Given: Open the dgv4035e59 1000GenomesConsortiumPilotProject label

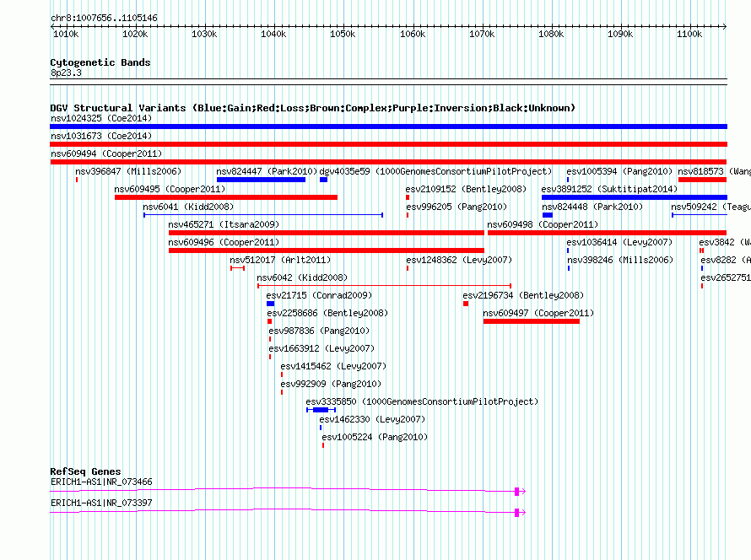Looking at the screenshot, I should (435, 171).
